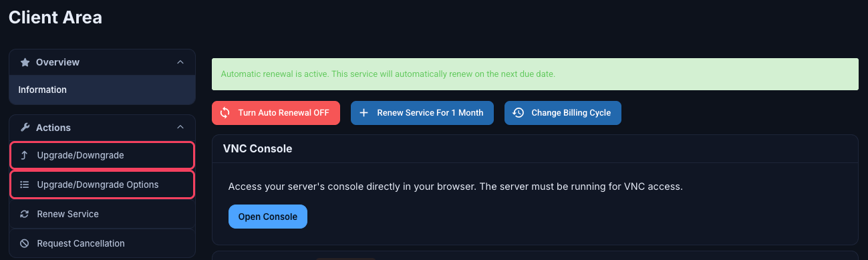Click the up-arrow icon for Upgrade/Downgrade
This screenshot has height=260, width=868.
click(x=25, y=156)
